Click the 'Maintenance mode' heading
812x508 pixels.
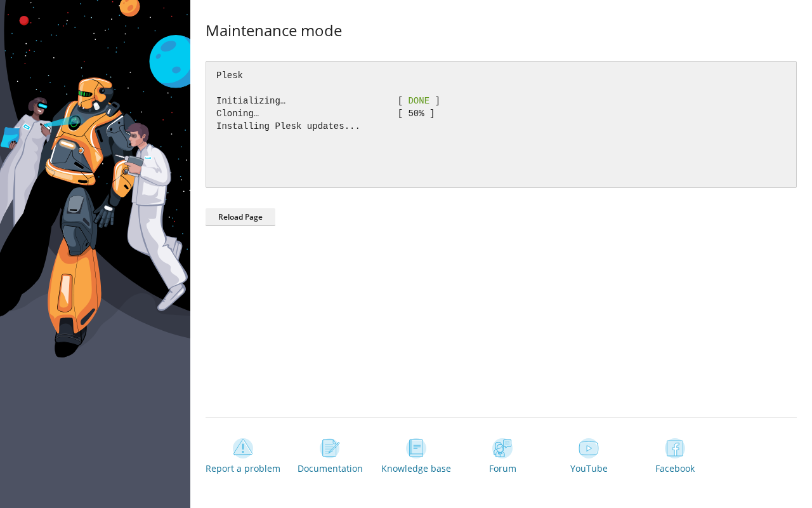click(x=274, y=30)
